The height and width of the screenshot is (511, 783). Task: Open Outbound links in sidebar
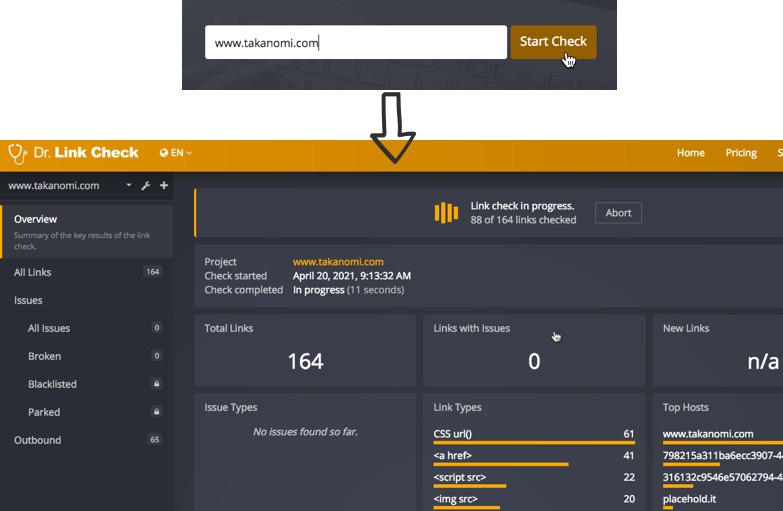(87, 440)
